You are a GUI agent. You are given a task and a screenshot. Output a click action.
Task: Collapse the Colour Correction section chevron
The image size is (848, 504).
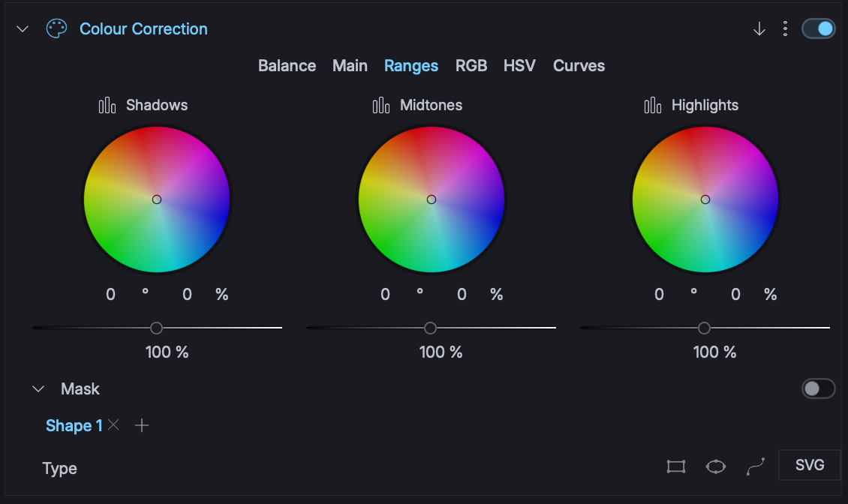[23, 28]
